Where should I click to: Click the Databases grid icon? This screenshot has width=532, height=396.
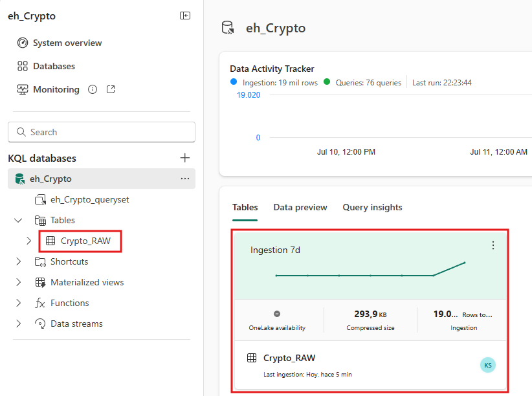click(x=23, y=66)
